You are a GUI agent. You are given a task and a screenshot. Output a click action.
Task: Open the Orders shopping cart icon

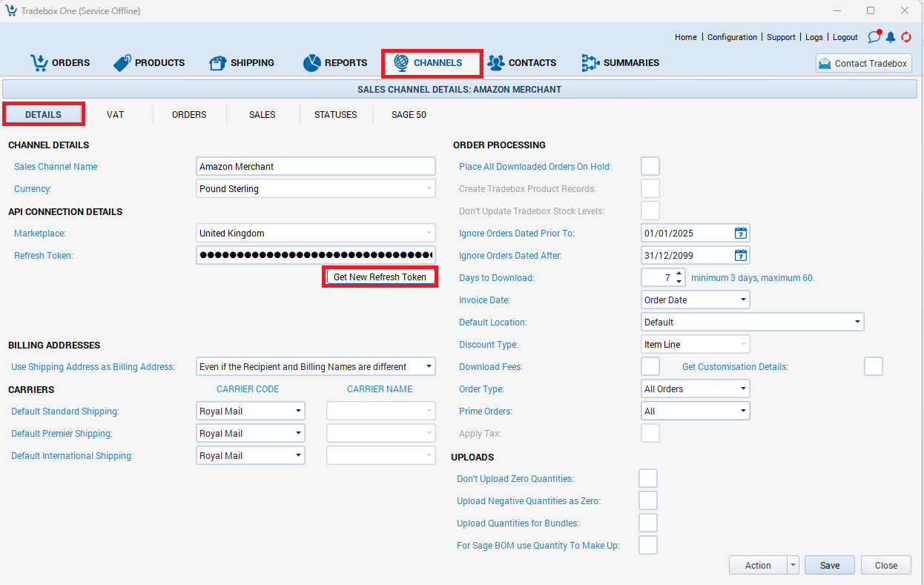39,63
